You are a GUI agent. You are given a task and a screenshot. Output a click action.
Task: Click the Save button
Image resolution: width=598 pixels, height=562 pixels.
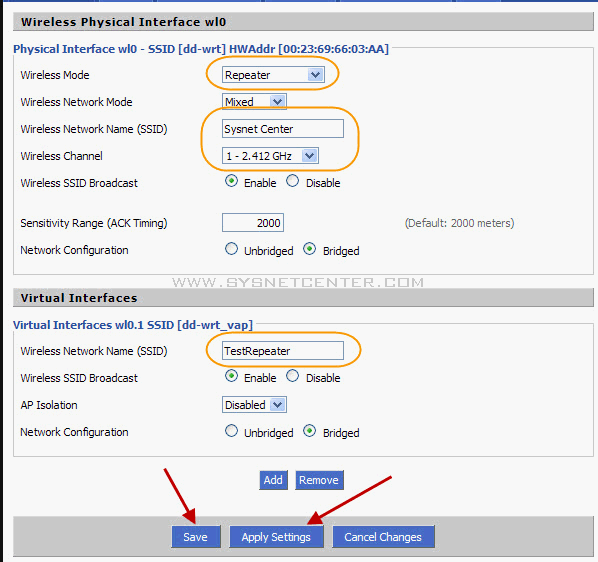coord(196,537)
